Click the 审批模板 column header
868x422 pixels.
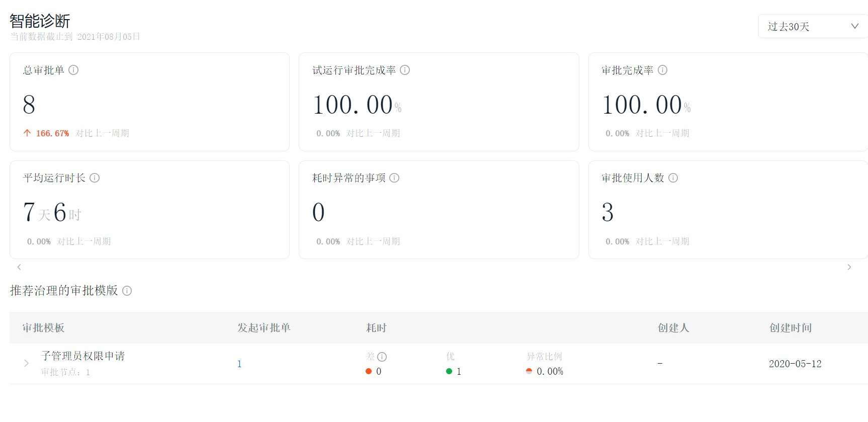click(x=44, y=328)
